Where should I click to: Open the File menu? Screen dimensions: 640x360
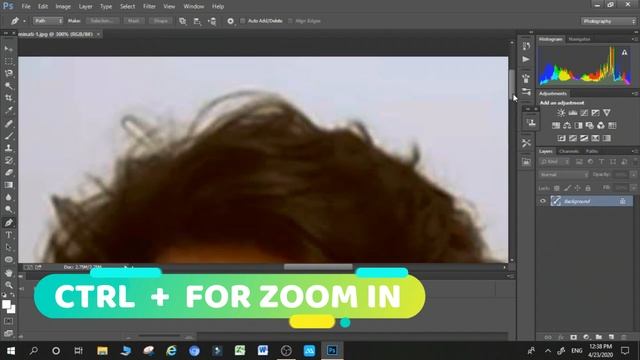pos(26,7)
